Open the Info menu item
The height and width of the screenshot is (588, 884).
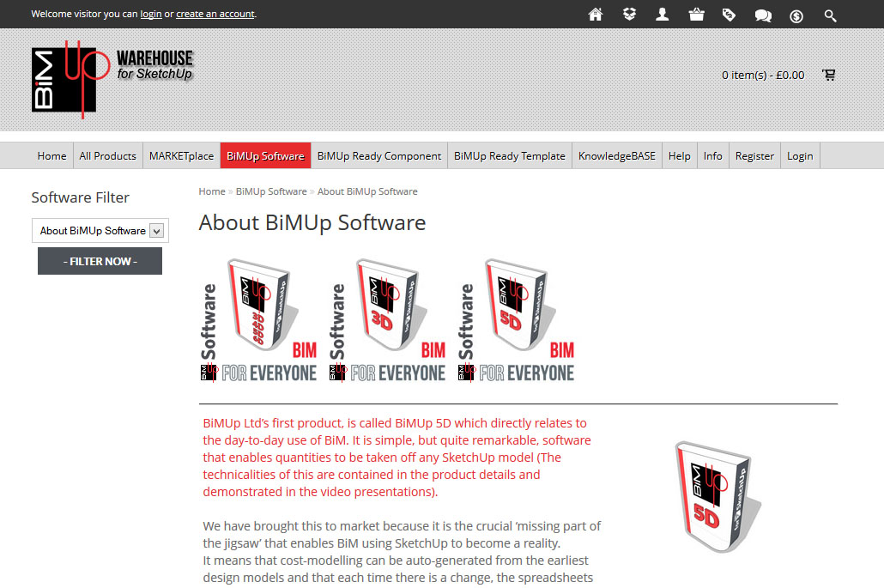[712, 155]
